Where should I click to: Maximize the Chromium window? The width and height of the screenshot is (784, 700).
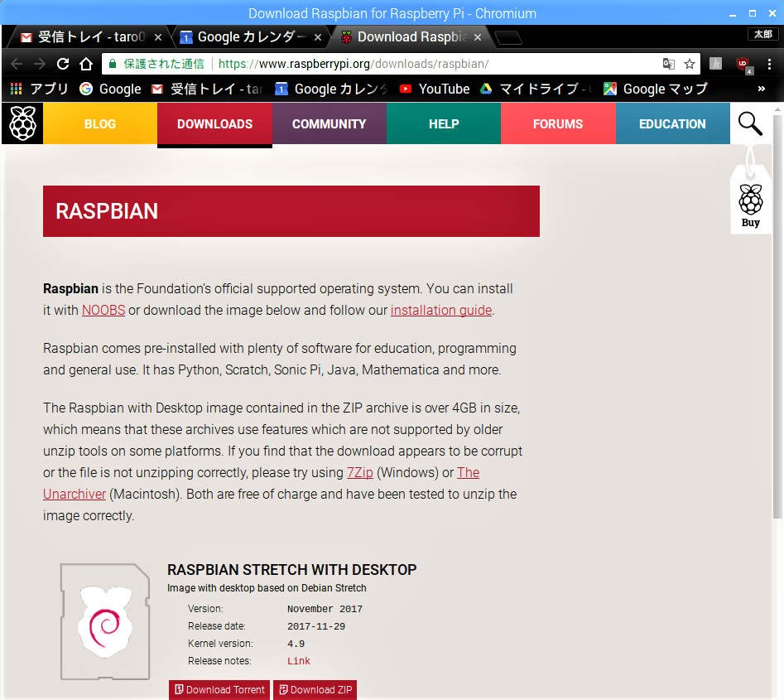[x=753, y=13]
